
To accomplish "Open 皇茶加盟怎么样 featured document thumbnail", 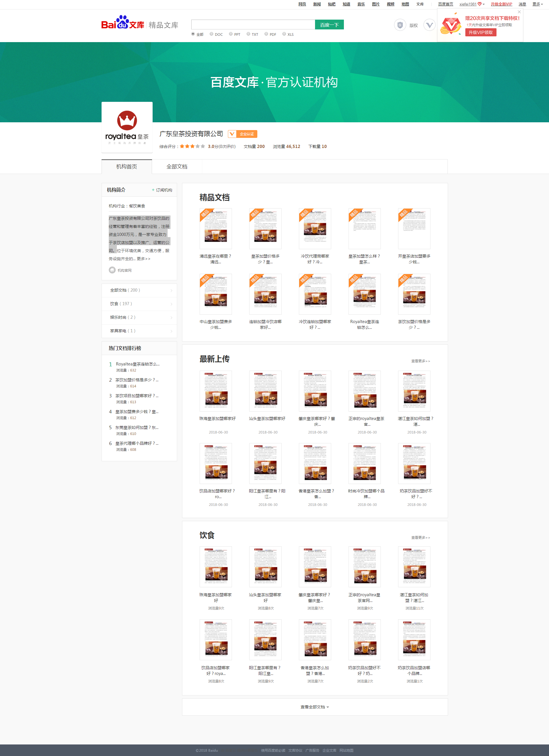I will point(365,229).
